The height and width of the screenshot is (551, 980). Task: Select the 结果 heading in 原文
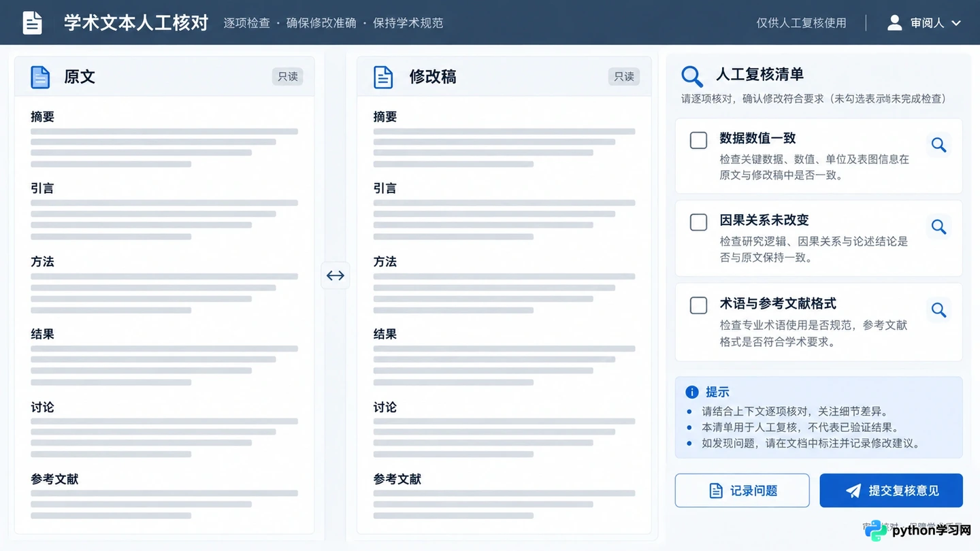[42, 335]
